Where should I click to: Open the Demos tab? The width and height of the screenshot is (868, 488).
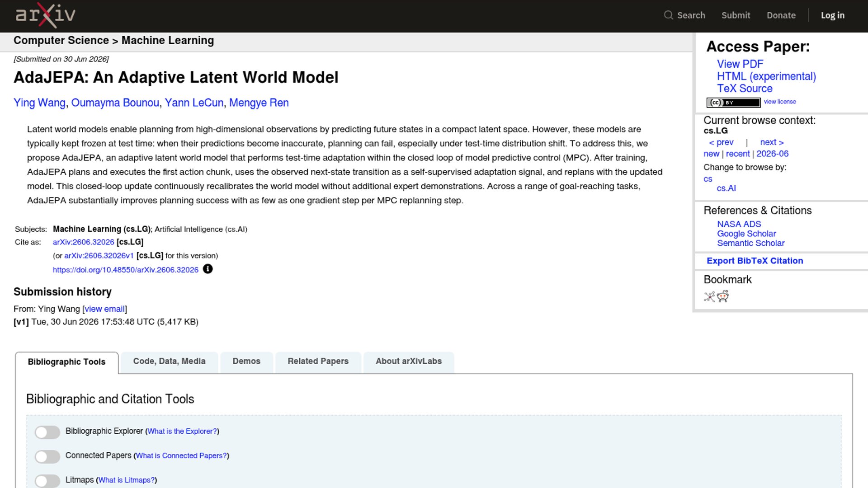[x=246, y=361]
